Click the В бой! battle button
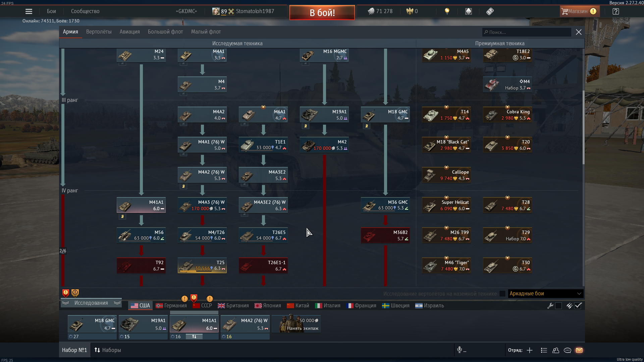This screenshot has width=644, height=362. (322, 13)
